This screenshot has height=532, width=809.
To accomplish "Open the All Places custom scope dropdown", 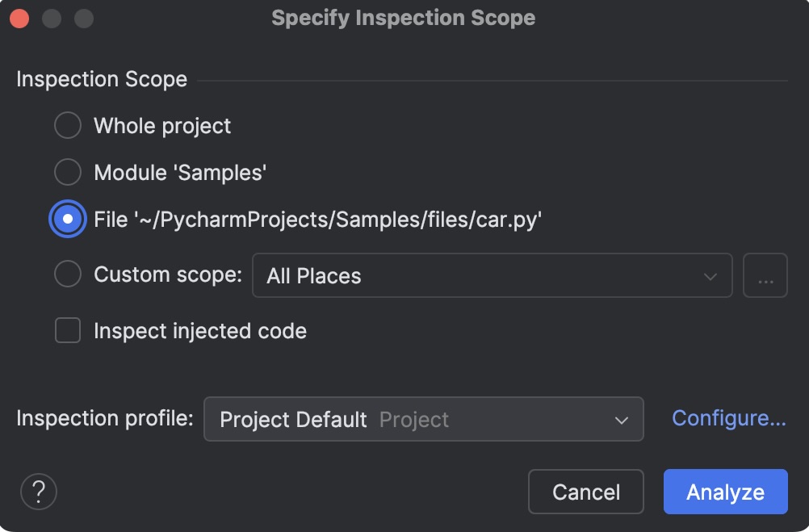I will pos(493,275).
